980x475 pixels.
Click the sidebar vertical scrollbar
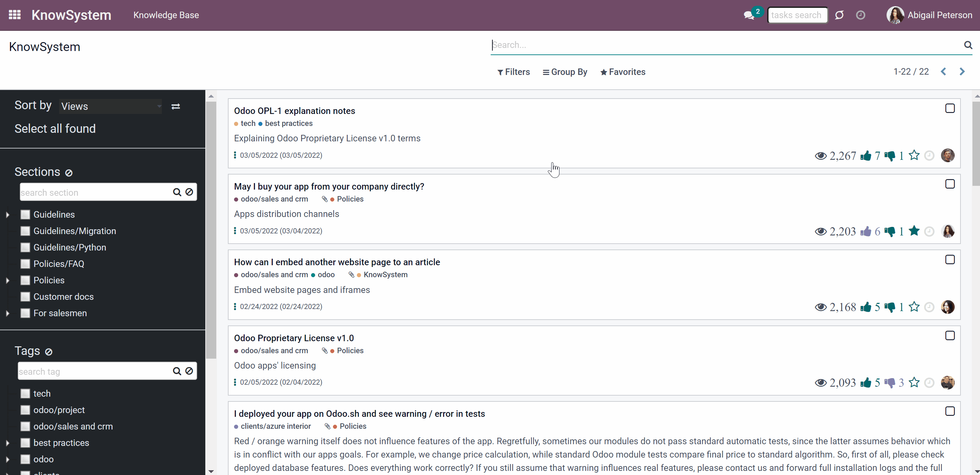(211, 230)
